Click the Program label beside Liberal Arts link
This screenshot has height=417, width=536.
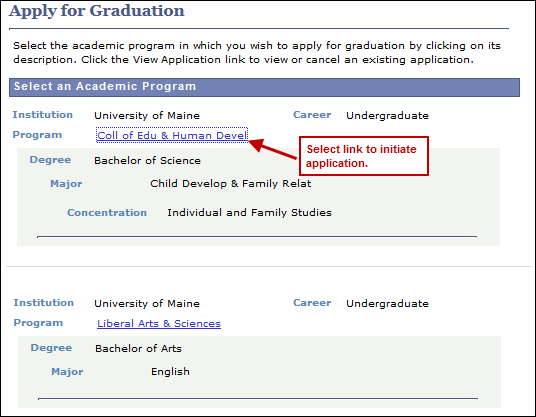pos(38,323)
